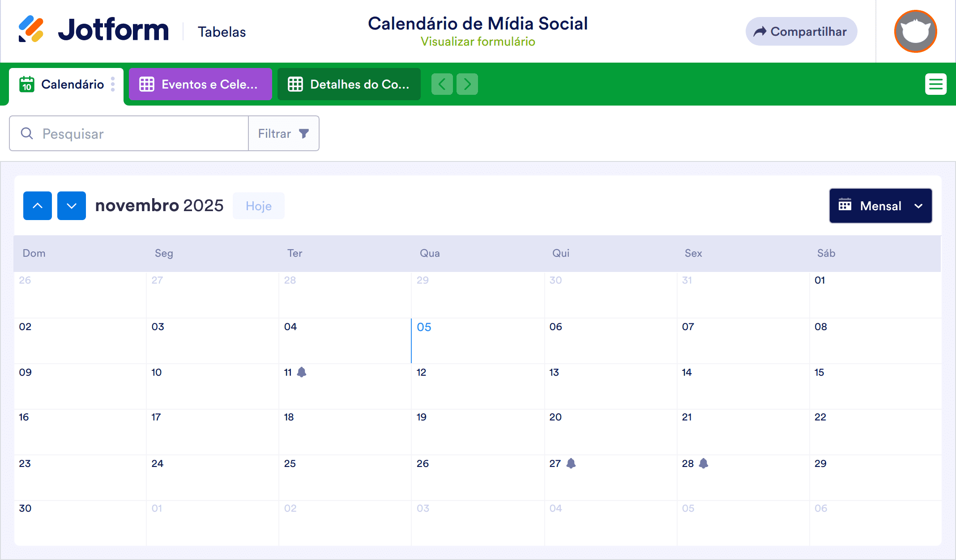Viewport: 956px width, 560px height.
Task: Click the magnifier icon in the search bar
Action: click(27, 133)
